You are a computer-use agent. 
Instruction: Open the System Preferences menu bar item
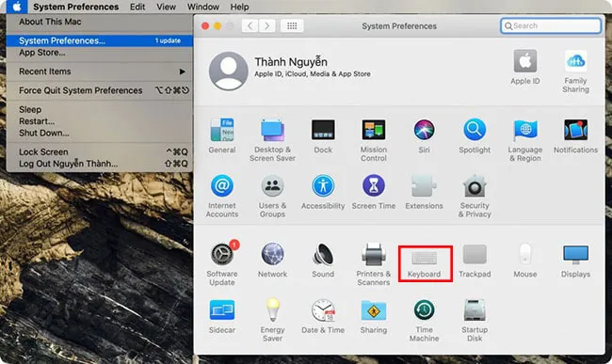coord(75,7)
